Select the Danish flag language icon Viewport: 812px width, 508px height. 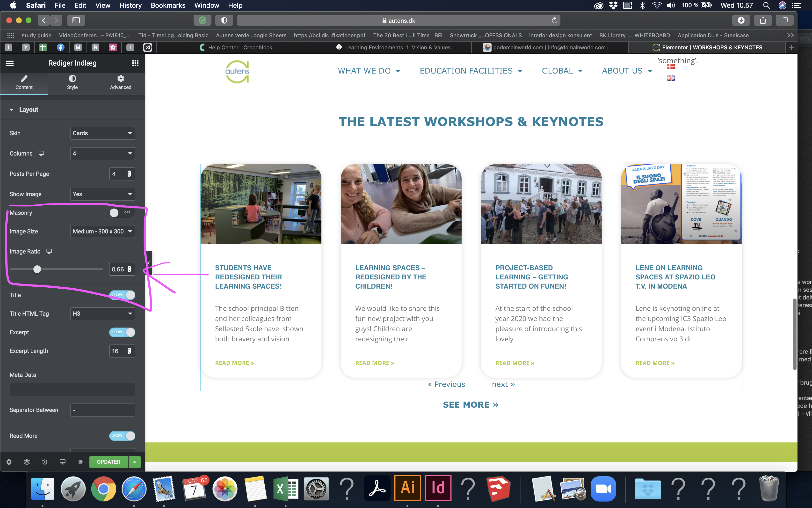coord(671,67)
